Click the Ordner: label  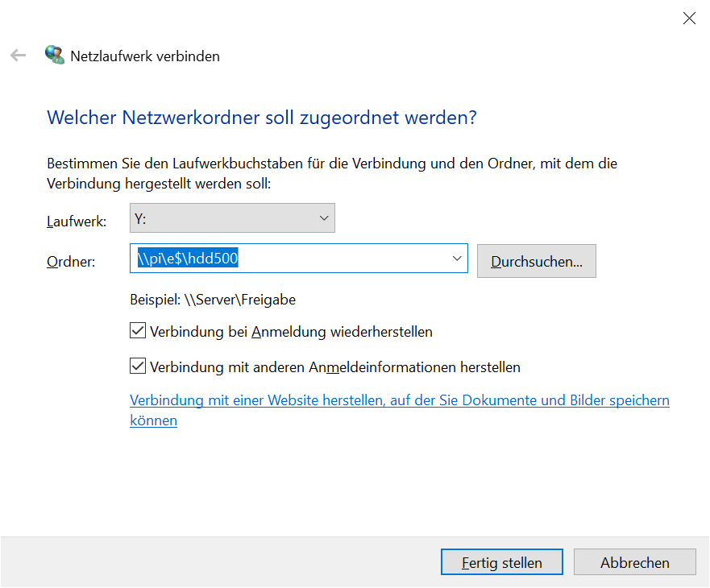71,262
